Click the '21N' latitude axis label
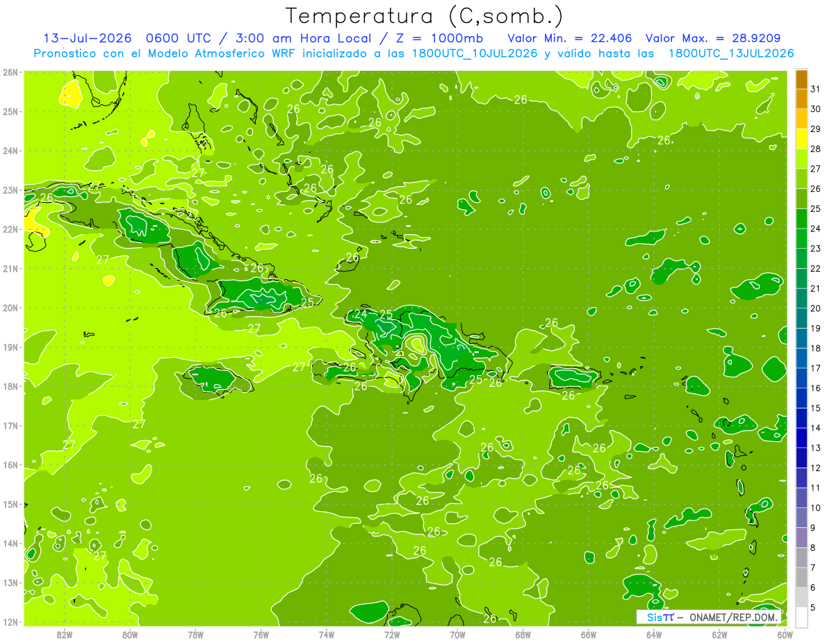 click(x=10, y=268)
